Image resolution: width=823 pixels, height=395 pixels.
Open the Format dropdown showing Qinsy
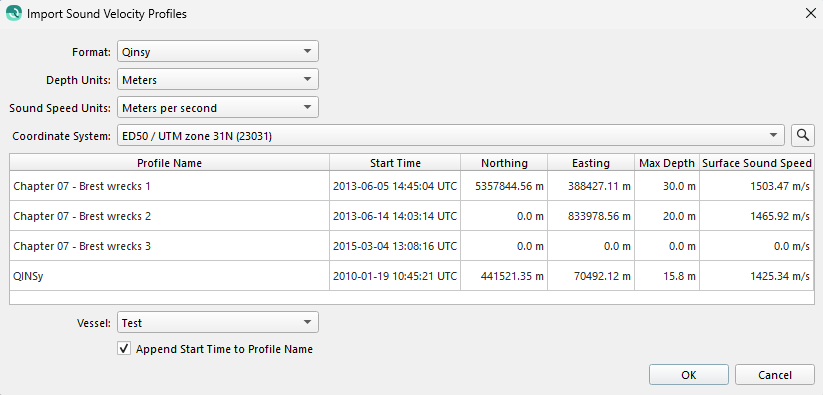click(x=218, y=51)
